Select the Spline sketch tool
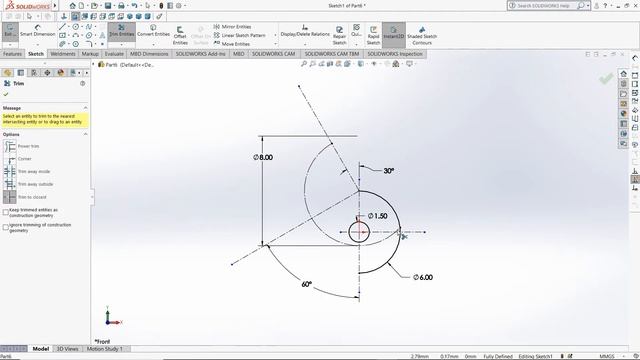 point(89,27)
